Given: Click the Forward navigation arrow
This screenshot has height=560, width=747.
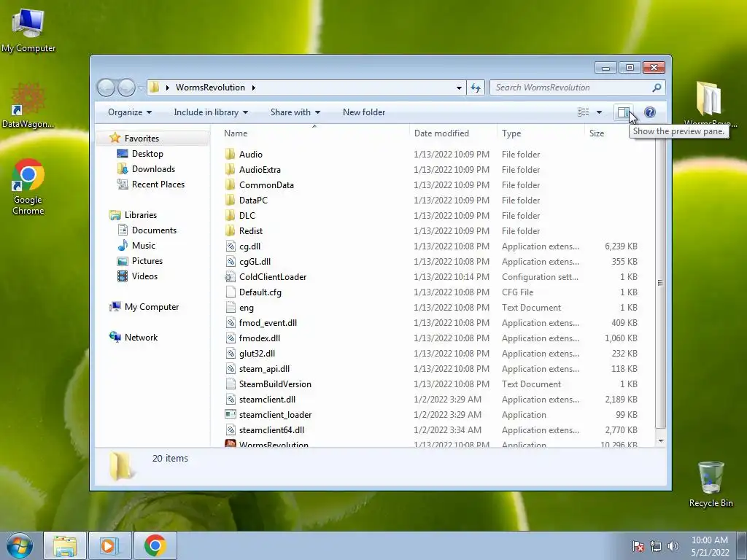Looking at the screenshot, I should (126, 87).
